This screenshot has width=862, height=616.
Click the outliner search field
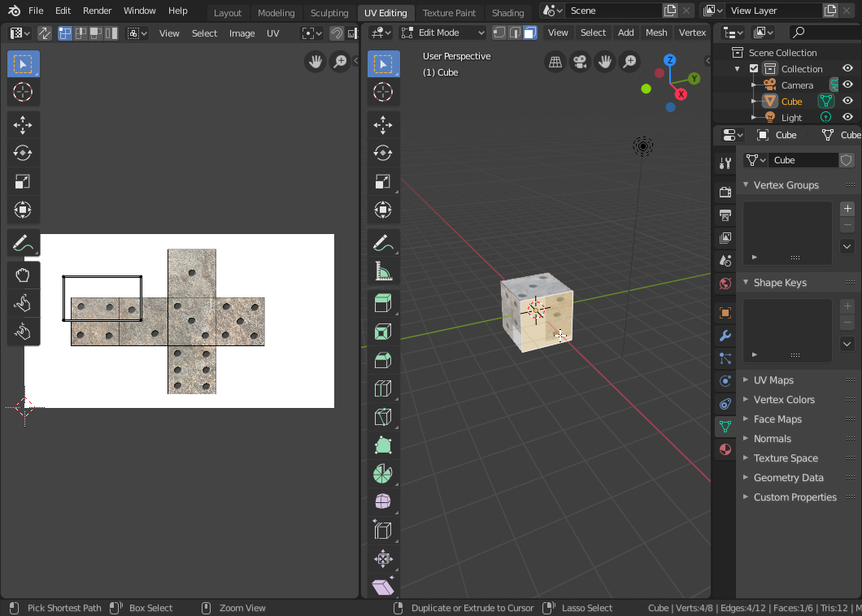tap(825, 33)
